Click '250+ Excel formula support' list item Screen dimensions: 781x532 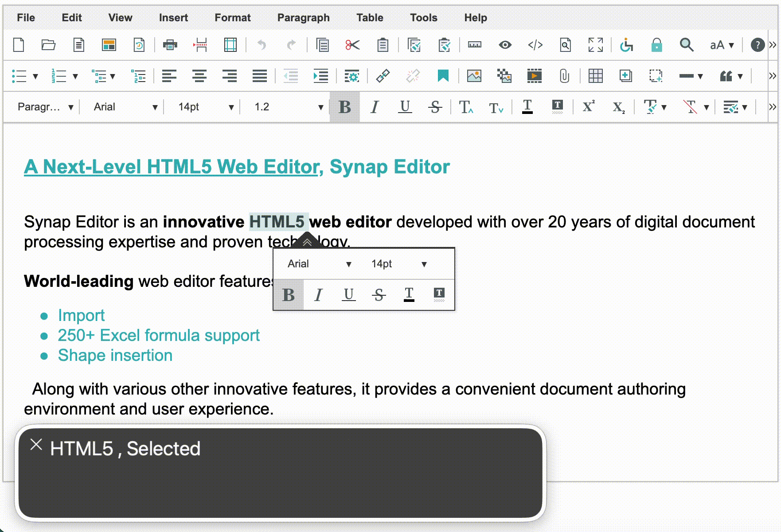[159, 336]
